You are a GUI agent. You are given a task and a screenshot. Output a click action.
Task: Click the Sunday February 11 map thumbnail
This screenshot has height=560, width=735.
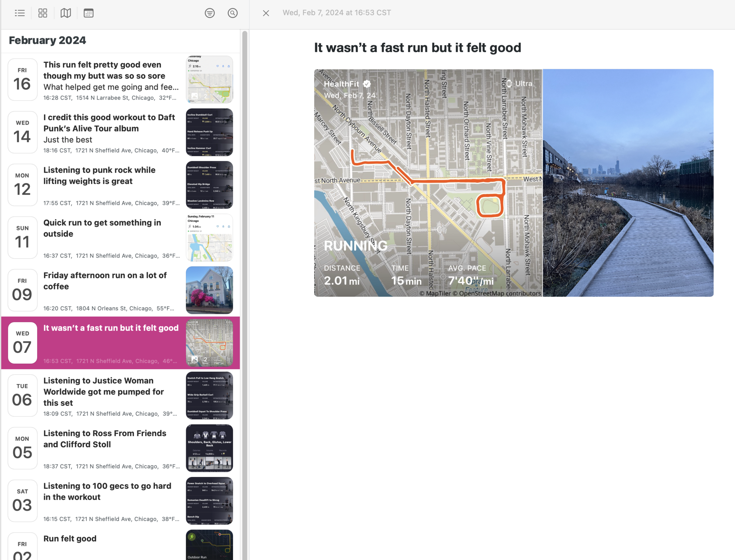(x=209, y=237)
